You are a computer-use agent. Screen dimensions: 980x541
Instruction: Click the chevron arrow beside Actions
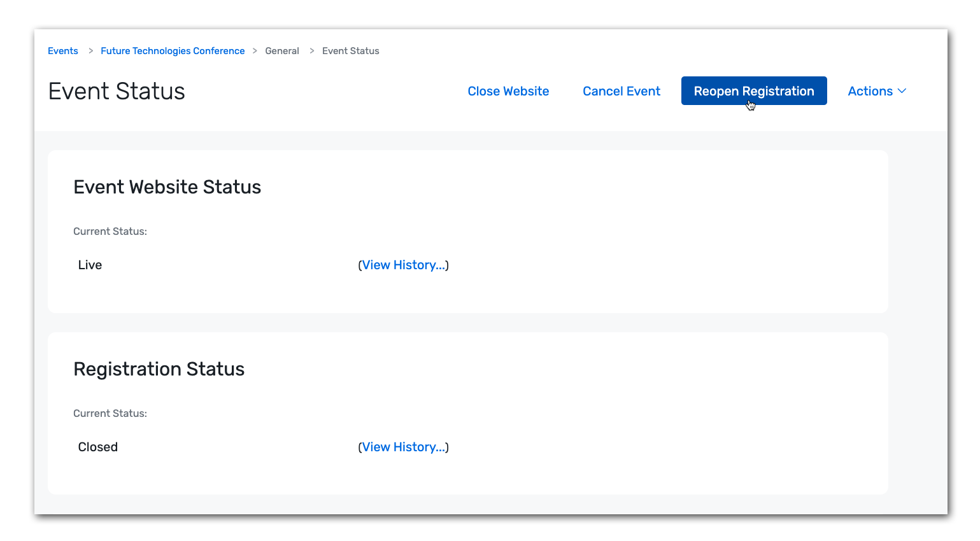click(902, 91)
